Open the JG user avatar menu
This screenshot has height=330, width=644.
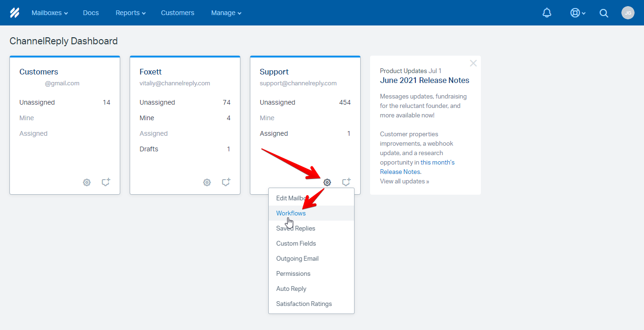coord(628,13)
